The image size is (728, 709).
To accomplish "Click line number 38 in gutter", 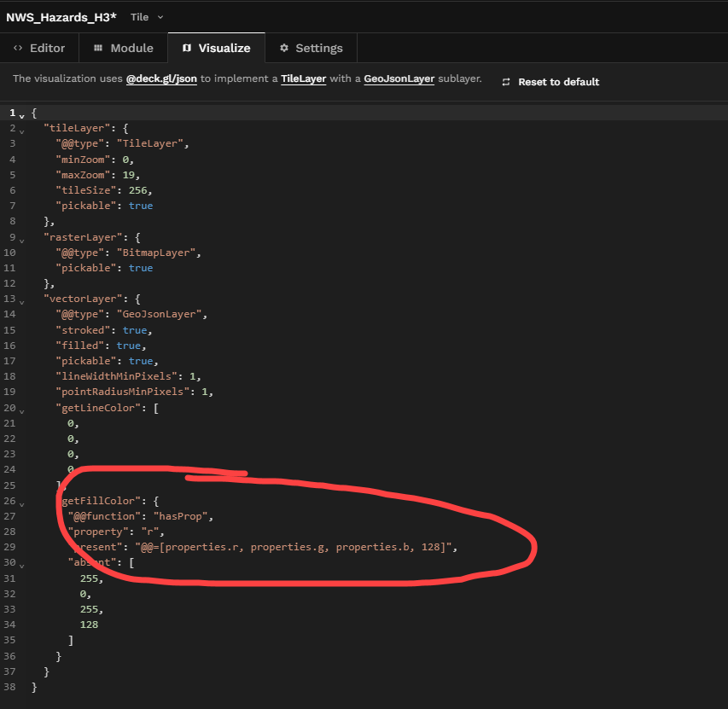I will 9,687.
